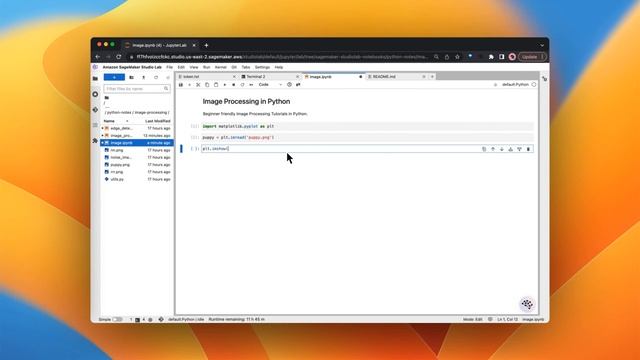Save the notebook with the toolbar disk icon

(181, 85)
